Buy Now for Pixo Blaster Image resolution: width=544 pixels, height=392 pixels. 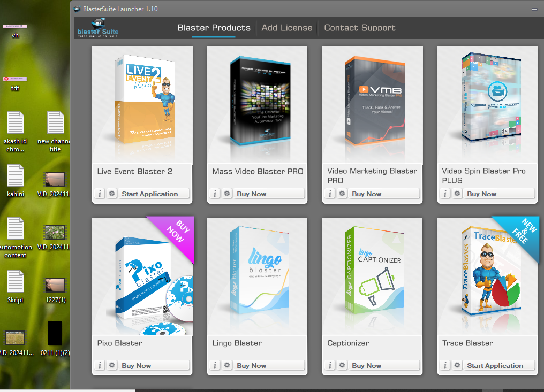pos(153,365)
